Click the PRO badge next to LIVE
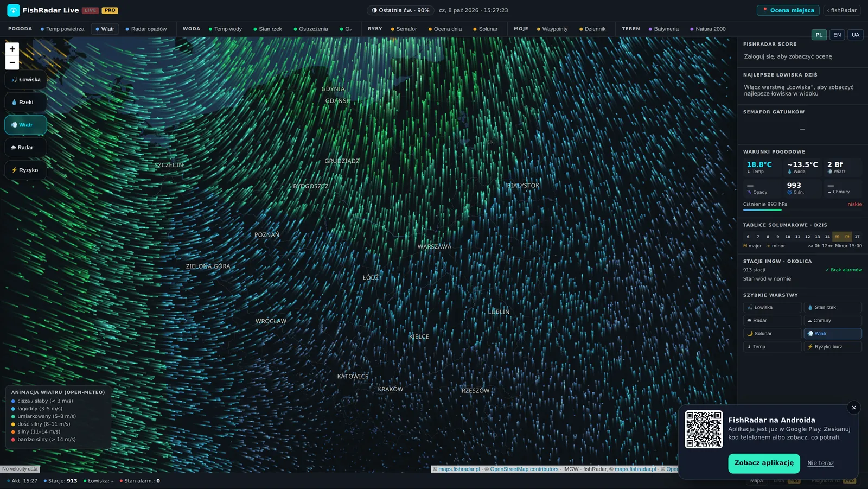 [x=110, y=10]
